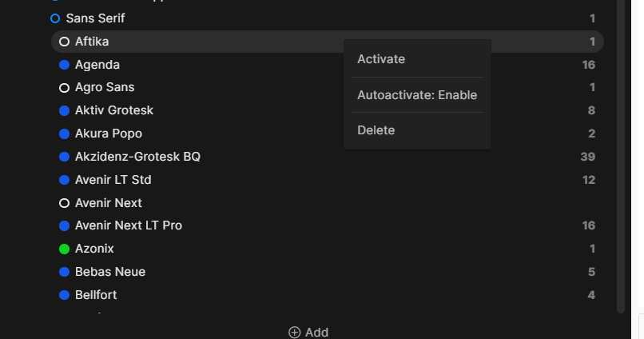This screenshot has height=339, width=644.
Task: Click the Add button label
Action: (x=316, y=333)
